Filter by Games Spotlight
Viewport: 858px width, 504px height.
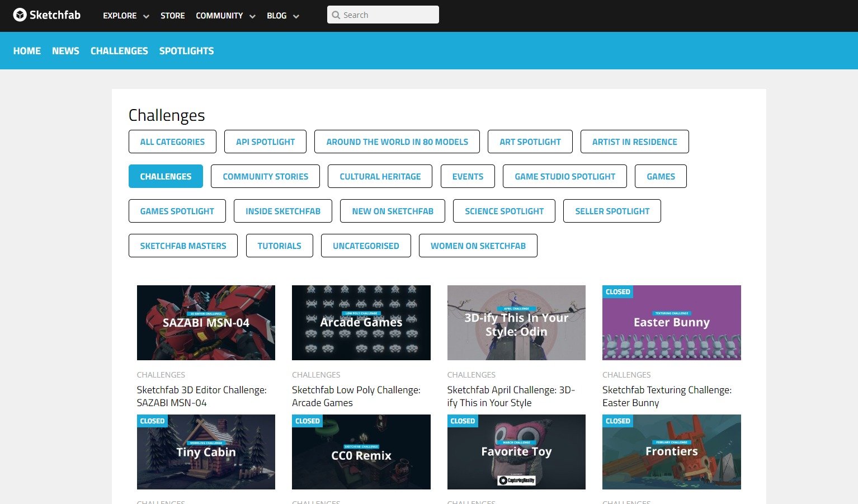click(177, 211)
